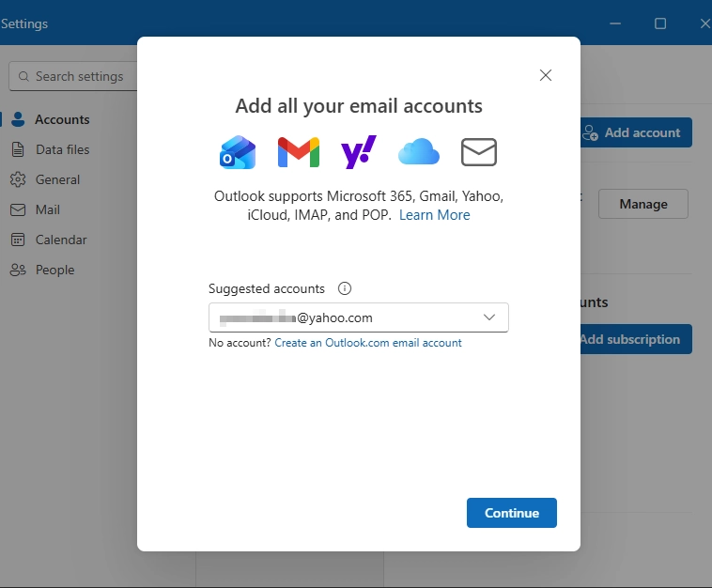Click the Calendar sidebar icon

tap(18, 240)
